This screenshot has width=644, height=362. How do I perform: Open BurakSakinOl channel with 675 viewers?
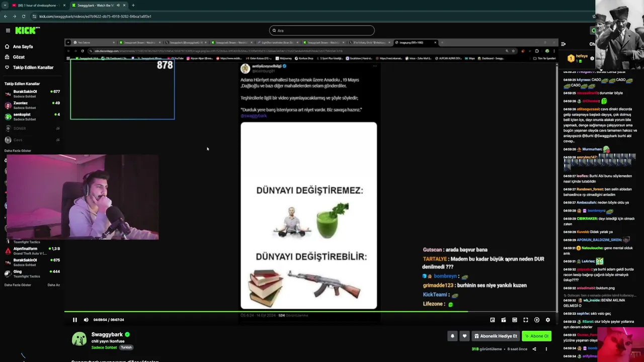pos(32,262)
